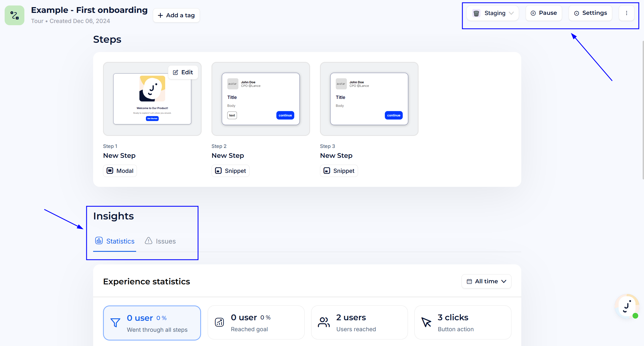This screenshot has width=644, height=346.
Task: Click the page vertical scrollbar
Action: (643, 110)
